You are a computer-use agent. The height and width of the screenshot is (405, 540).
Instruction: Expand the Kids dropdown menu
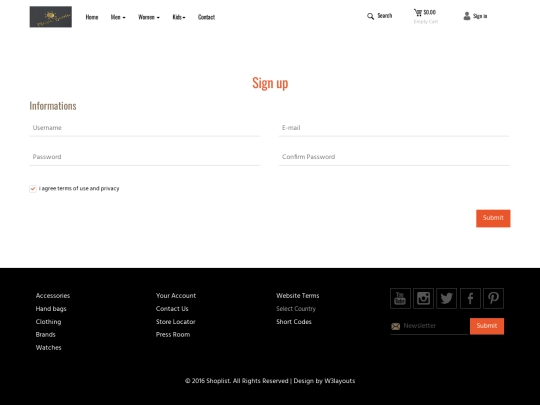[x=179, y=17]
